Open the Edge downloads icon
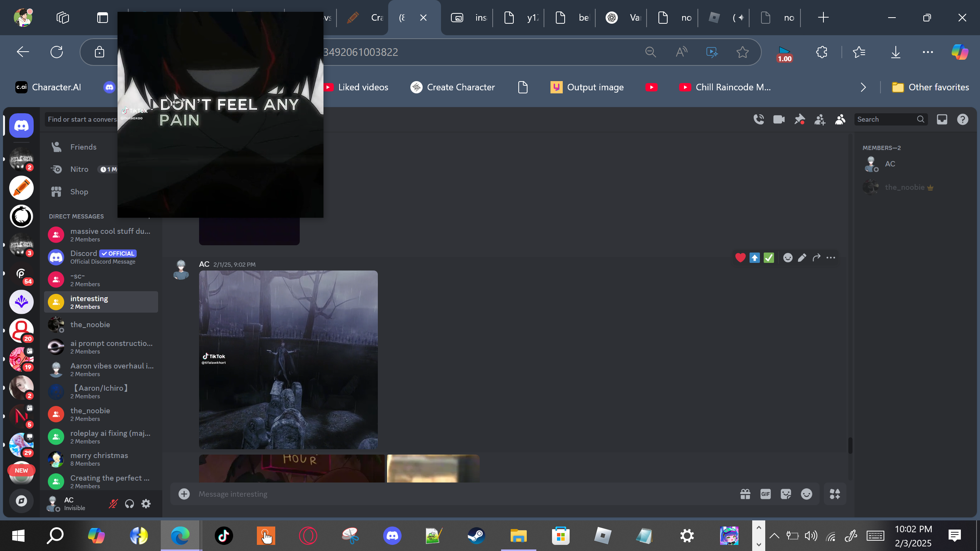The width and height of the screenshot is (980, 551). (896, 52)
